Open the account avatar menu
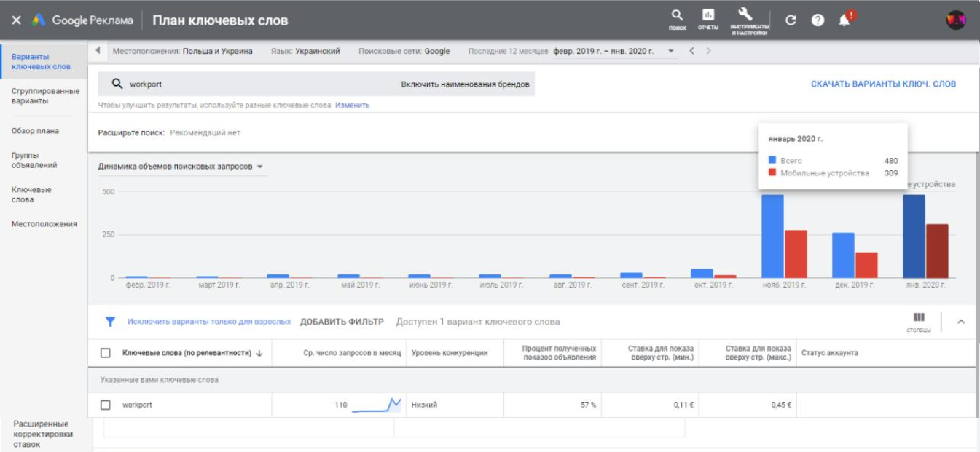 coord(956,20)
